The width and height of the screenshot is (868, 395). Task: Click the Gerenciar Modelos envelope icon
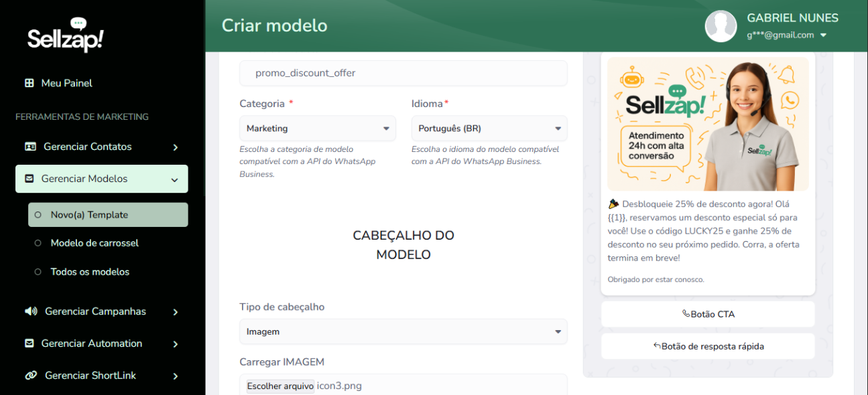point(29,179)
